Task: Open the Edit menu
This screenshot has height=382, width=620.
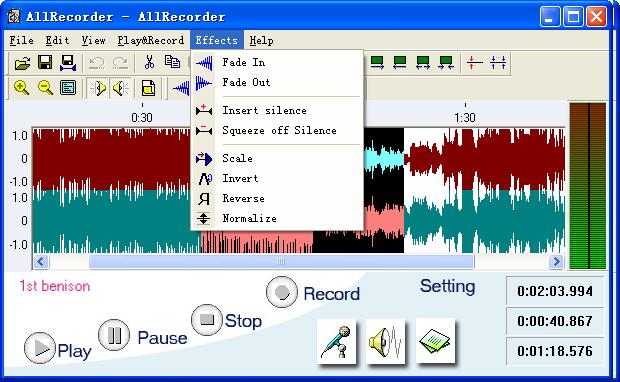Action: (57, 40)
